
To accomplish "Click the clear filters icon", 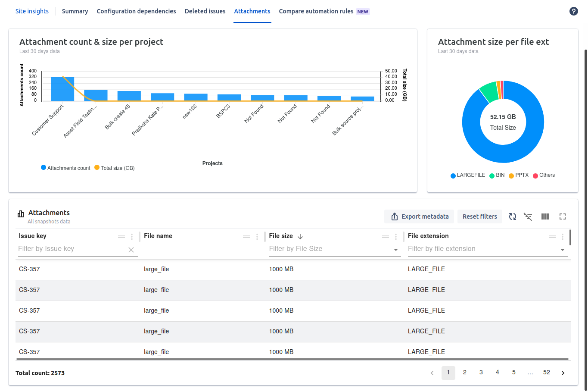I will tap(528, 216).
